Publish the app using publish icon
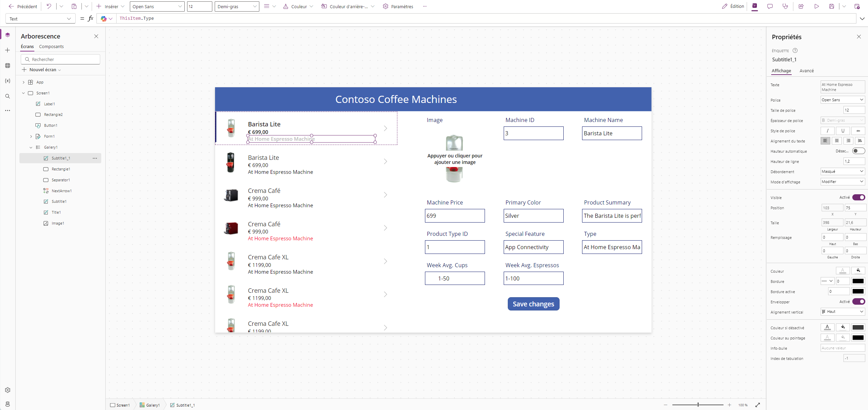Viewport: 868px width, 410px height. point(857,6)
